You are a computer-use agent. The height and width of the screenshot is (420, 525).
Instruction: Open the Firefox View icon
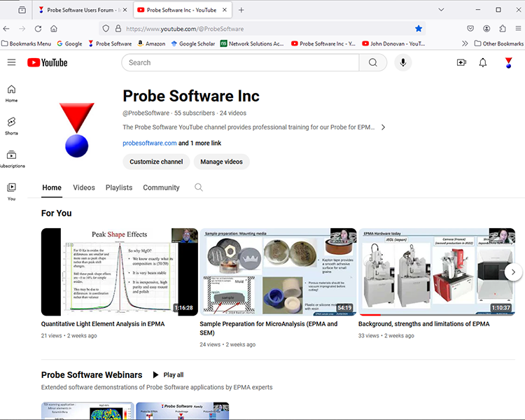(22, 10)
